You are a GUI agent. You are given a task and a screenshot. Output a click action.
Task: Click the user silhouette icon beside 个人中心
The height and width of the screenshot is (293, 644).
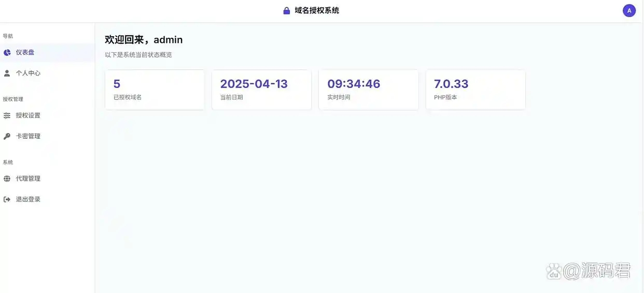tap(7, 73)
